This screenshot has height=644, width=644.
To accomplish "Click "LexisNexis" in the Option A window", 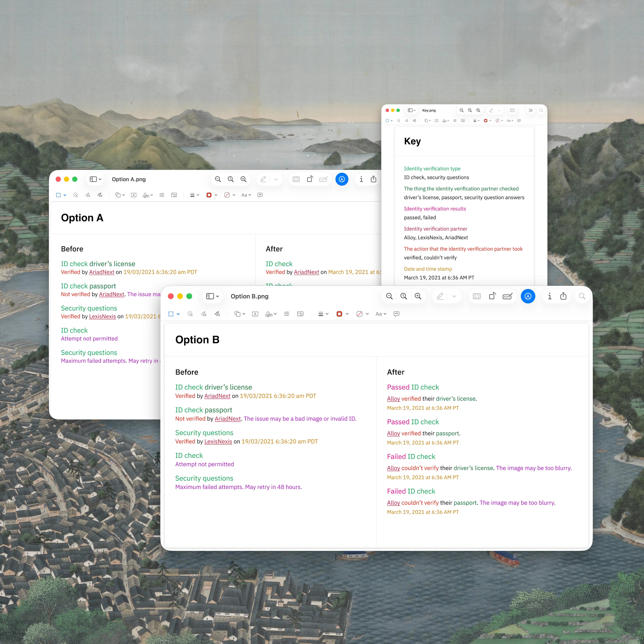I will [x=102, y=316].
